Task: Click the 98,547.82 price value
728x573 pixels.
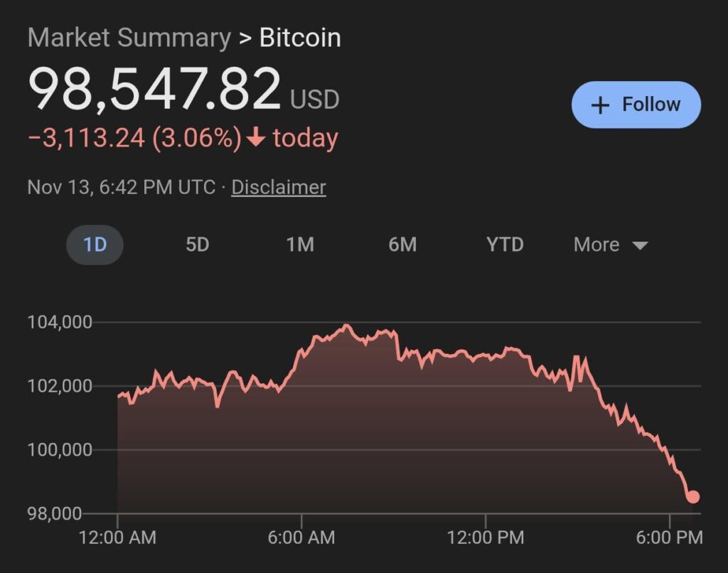Action: 154,89
